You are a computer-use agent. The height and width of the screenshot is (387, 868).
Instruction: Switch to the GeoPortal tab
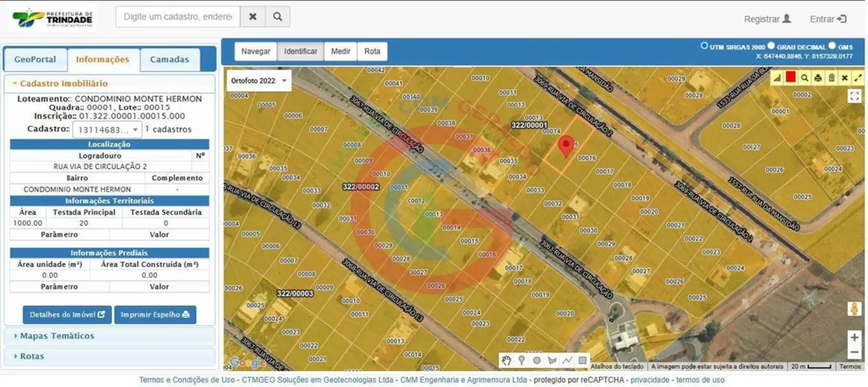[x=35, y=60]
